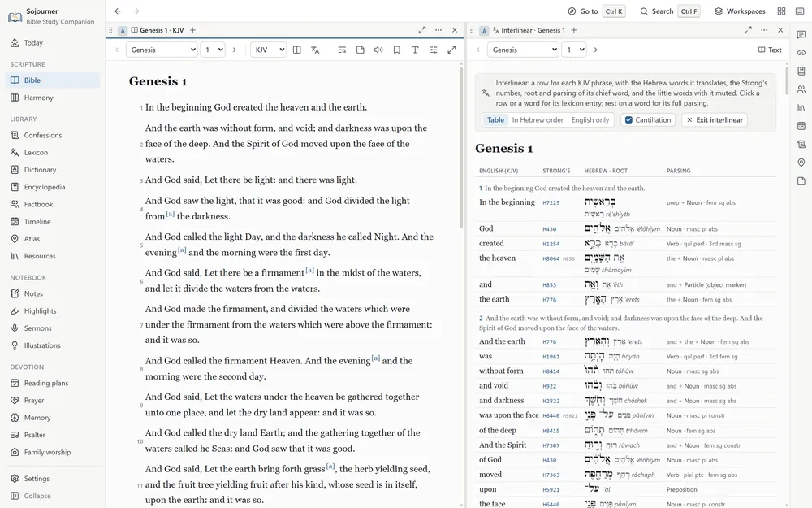Viewport: 812px width, 508px height.
Task: Start audio reading with the speaker icon
Action: [378, 50]
